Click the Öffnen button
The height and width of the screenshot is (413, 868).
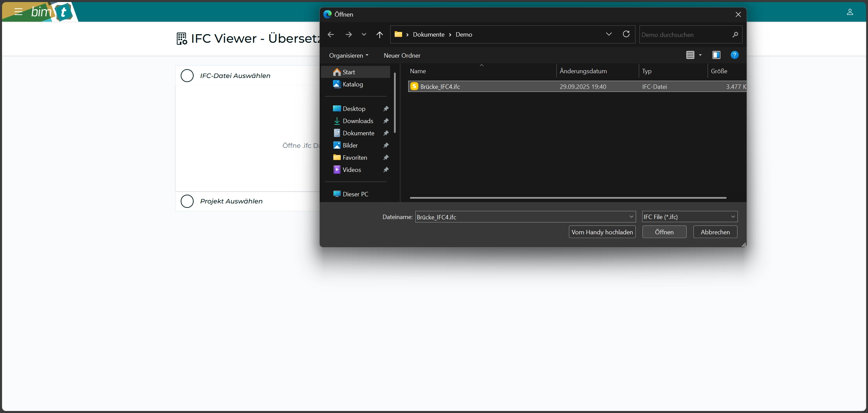click(664, 232)
